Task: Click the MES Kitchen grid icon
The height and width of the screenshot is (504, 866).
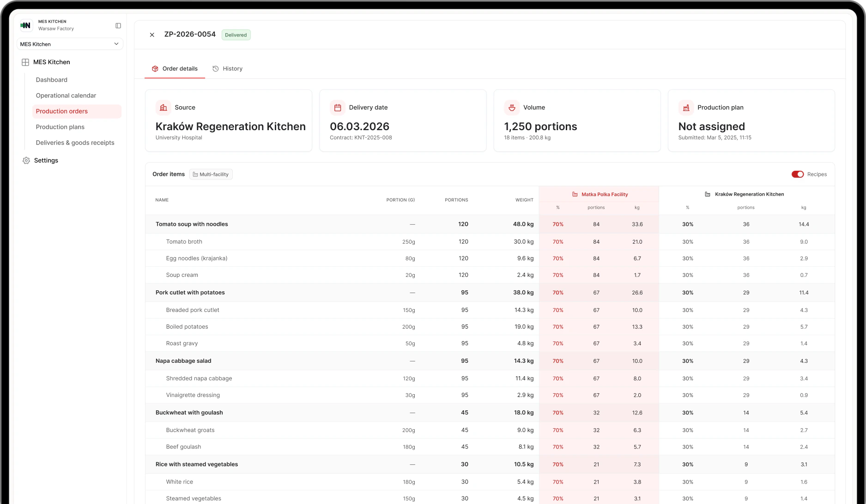Action: 25,62
